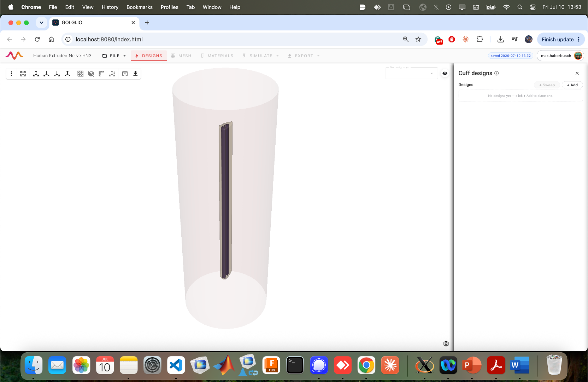This screenshot has height=382, width=588.
Task: Click the zoom magnifier icon in address bar
Action: tap(406, 39)
